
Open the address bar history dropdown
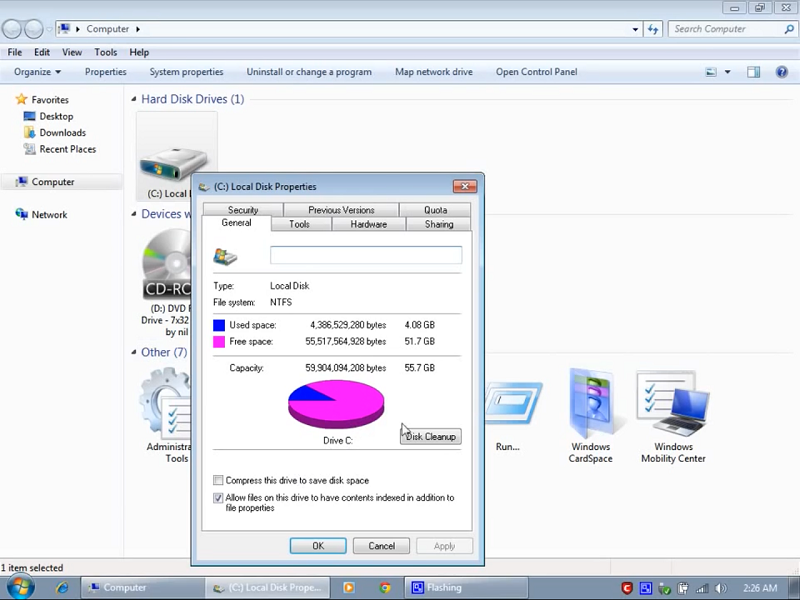coord(635,29)
